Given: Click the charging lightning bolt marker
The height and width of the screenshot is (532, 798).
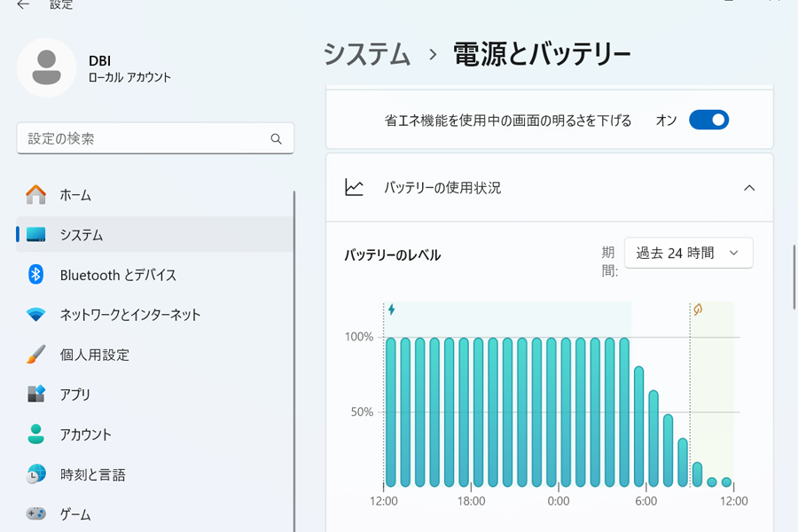Looking at the screenshot, I should tap(391, 309).
